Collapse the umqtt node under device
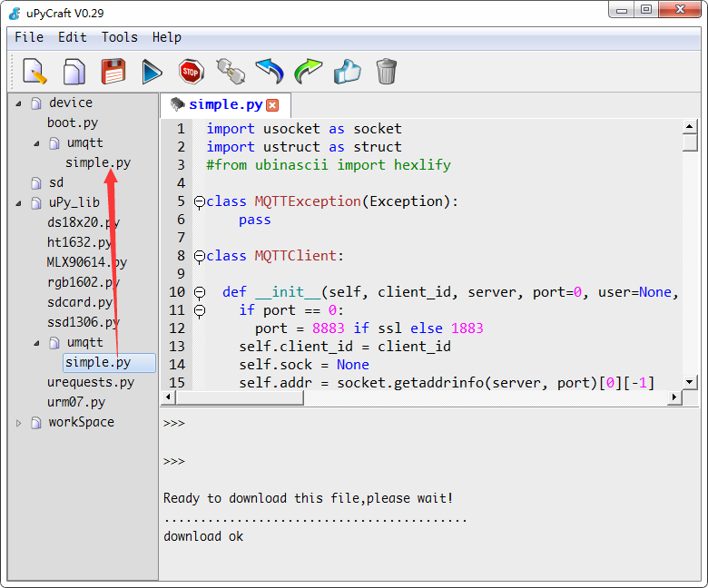 36,143
